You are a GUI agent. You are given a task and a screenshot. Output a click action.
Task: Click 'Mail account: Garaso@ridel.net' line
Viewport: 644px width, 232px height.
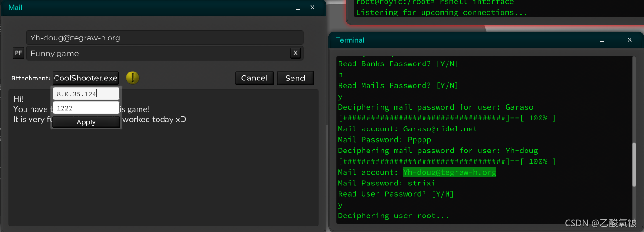(x=408, y=129)
